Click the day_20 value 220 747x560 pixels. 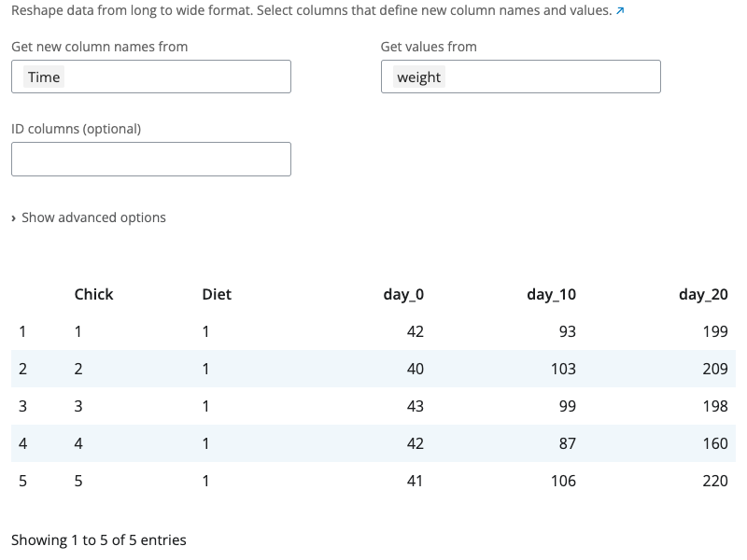pos(714,481)
